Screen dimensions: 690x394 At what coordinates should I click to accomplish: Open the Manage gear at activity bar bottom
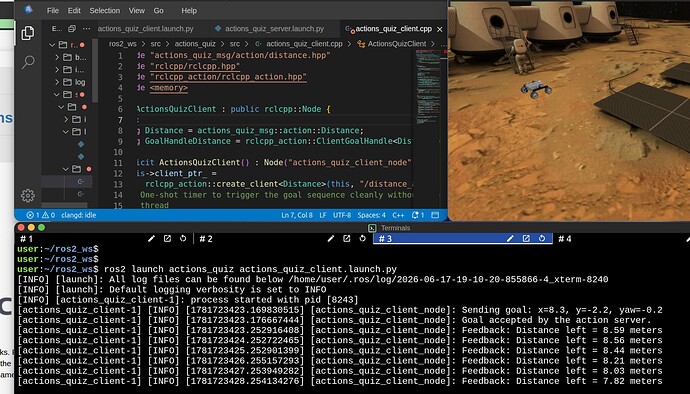pos(28,195)
